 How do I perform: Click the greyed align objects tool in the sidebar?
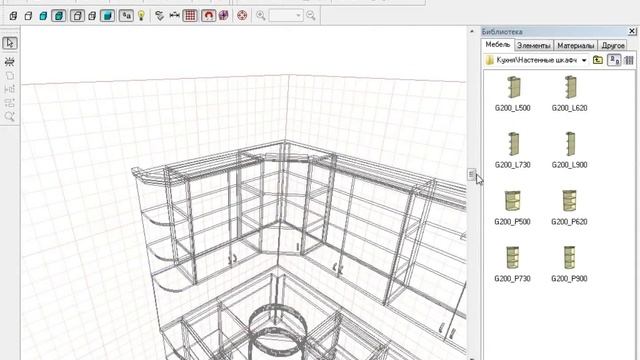[x=10, y=89]
